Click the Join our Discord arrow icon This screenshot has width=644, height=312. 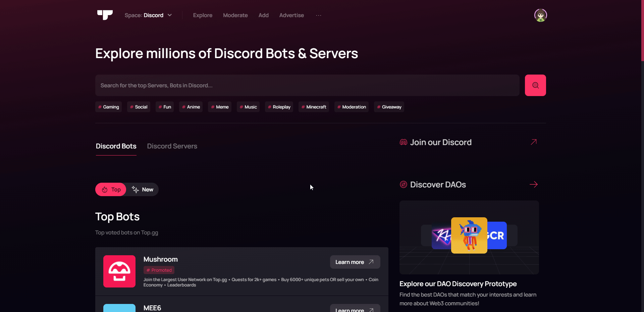[533, 142]
